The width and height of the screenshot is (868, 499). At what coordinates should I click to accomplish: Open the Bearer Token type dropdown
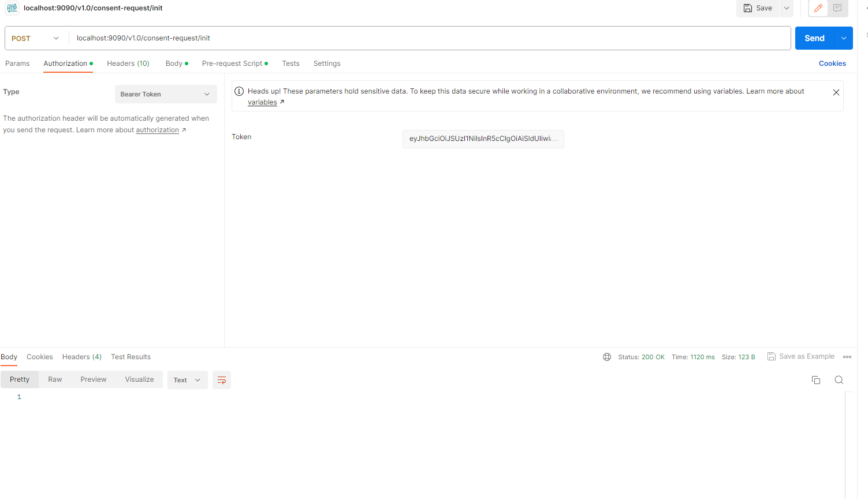tap(166, 94)
